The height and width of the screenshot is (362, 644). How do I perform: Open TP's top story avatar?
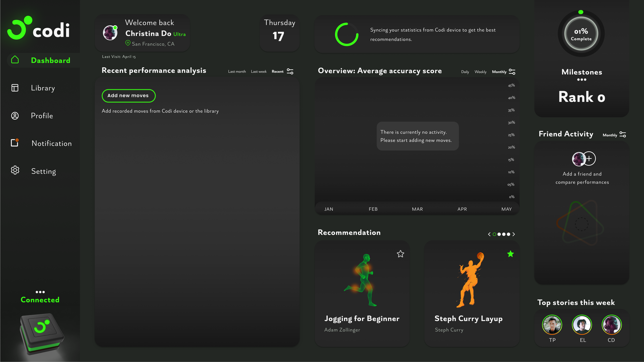point(552,324)
